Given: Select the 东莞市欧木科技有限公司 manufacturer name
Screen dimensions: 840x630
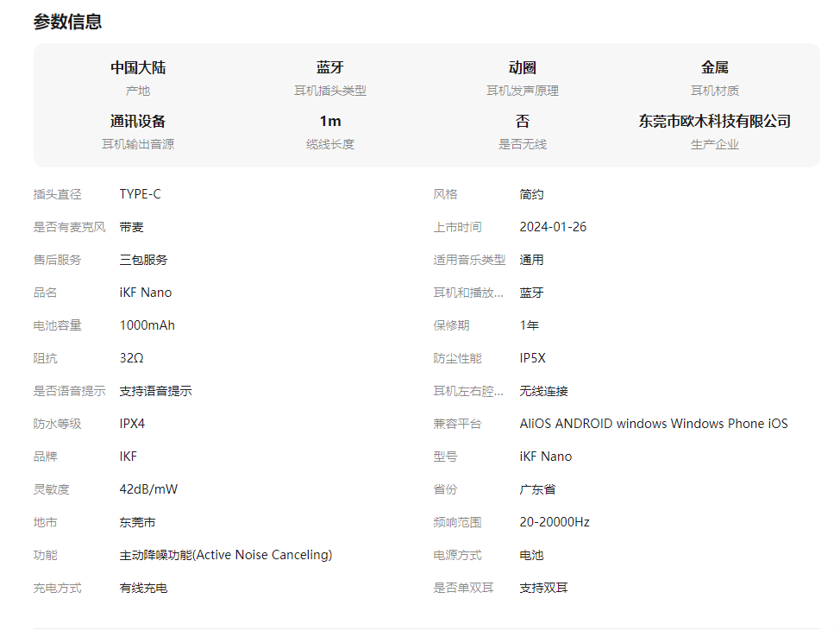Looking at the screenshot, I should [x=715, y=122].
